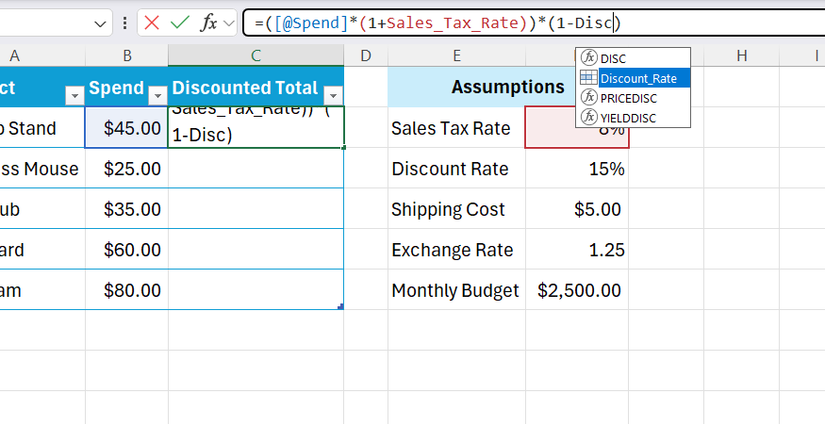Expand the Name Box dropdown arrow

tap(100, 24)
